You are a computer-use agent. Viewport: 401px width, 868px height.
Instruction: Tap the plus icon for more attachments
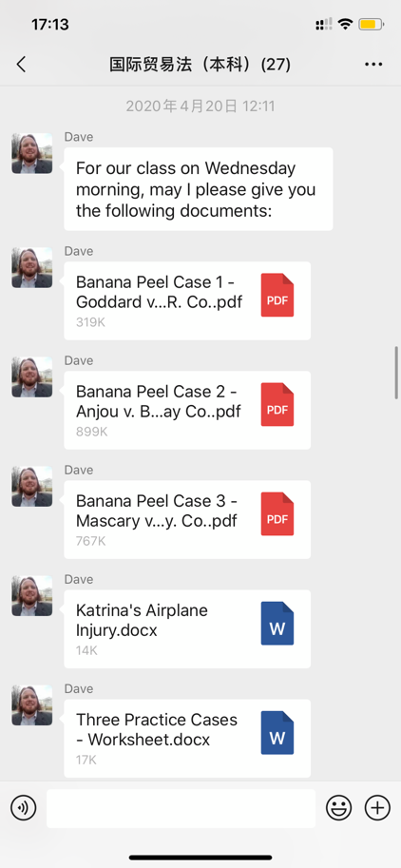377,808
